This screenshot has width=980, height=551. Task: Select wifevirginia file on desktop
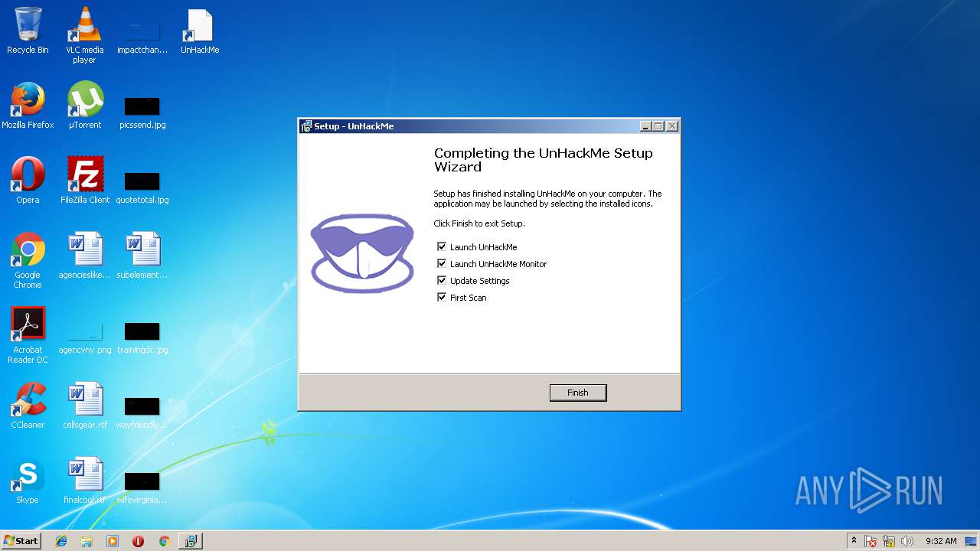pyautogui.click(x=142, y=487)
